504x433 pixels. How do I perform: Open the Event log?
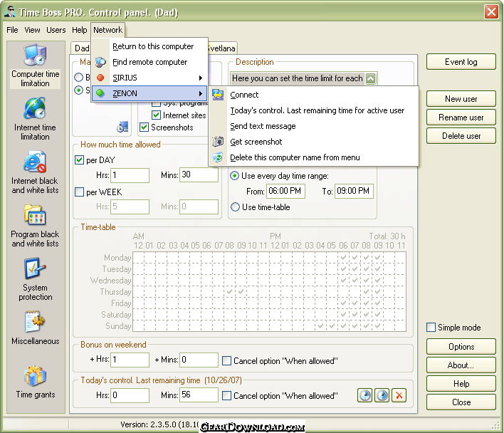[461, 62]
